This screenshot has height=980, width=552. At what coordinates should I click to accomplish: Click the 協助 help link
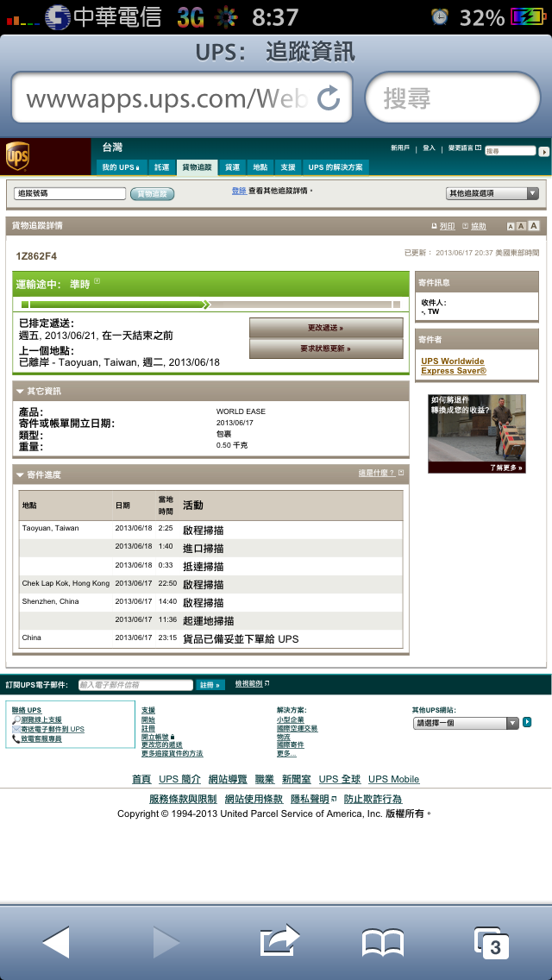[x=478, y=226]
